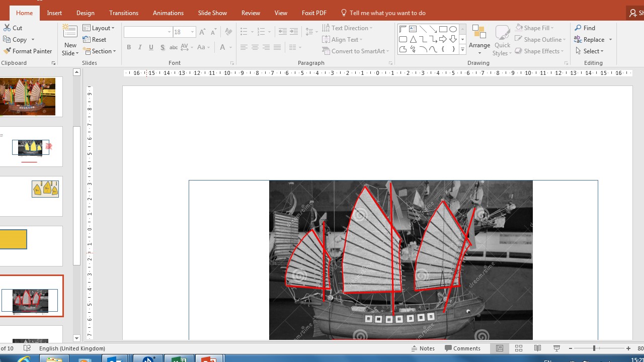Open Find in the Editing group
This screenshot has width=644, height=362.
point(585,28)
